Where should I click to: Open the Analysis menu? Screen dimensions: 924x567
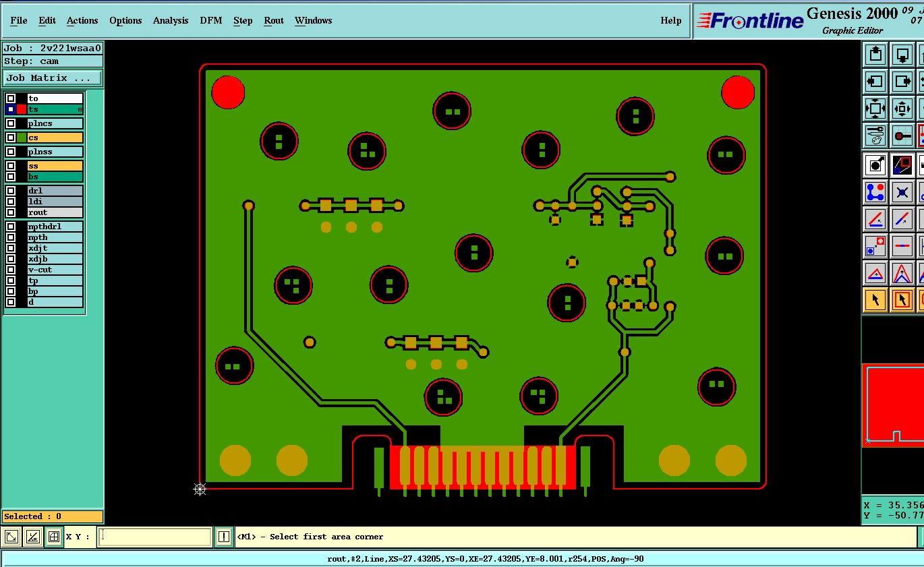pyautogui.click(x=171, y=20)
